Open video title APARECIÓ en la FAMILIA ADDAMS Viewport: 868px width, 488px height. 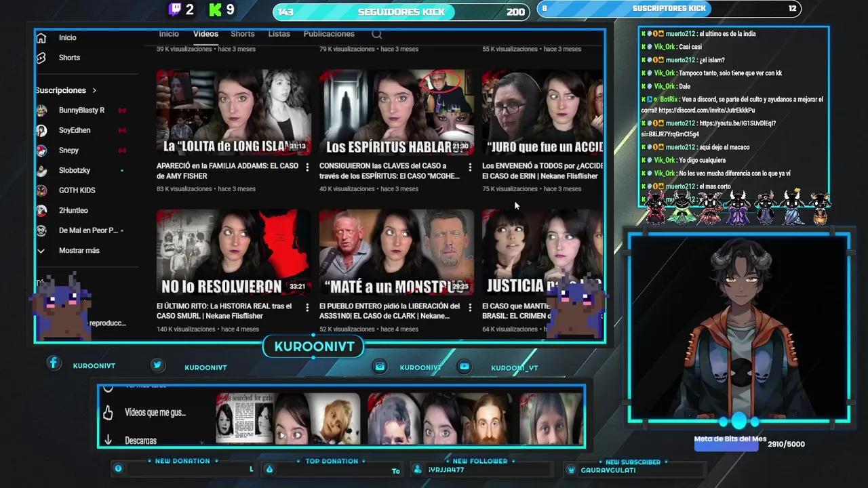point(227,171)
